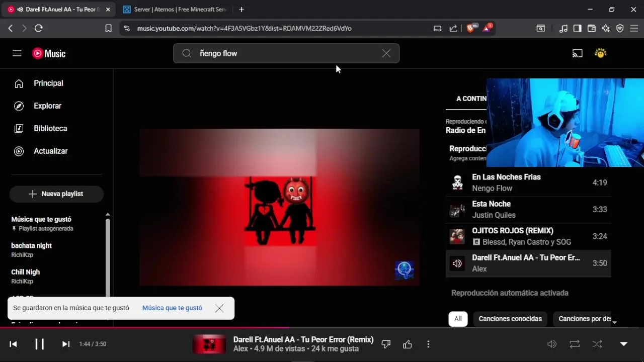Click the queue panel scroll down arrow
Viewport: 644px width, 362px height.
(x=614, y=322)
